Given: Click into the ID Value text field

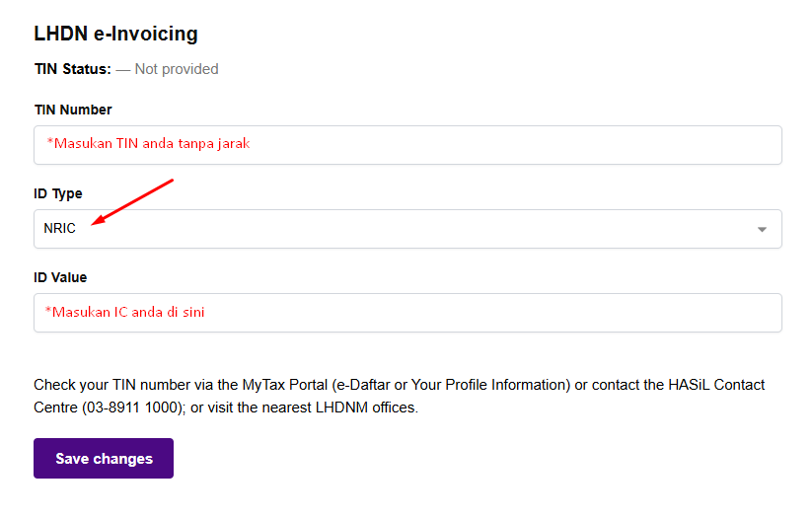Looking at the screenshot, I should [407, 313].
